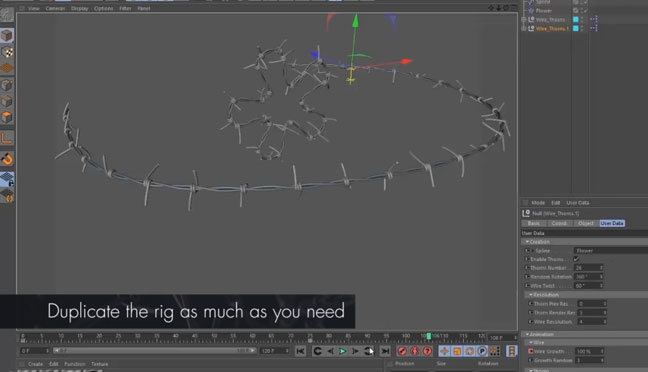Play the animation forwards
648x372 pixels.
[x=343, y=351]
